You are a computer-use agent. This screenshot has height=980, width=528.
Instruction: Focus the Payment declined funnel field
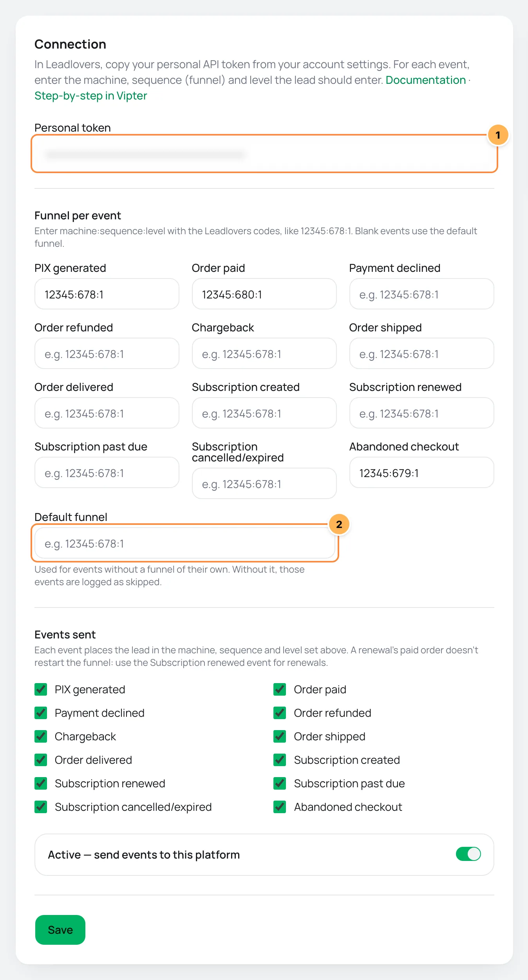click(422, 294)
